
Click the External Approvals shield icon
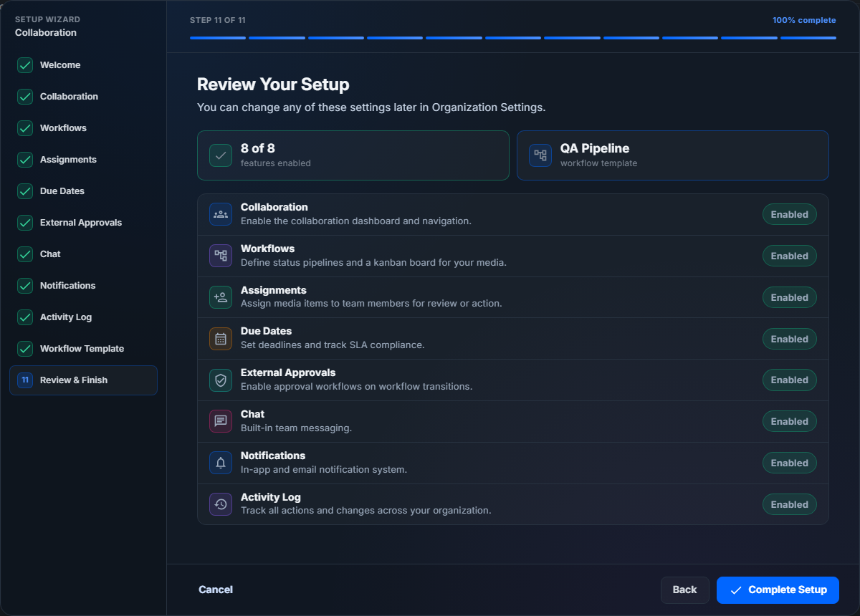(221, 380)
